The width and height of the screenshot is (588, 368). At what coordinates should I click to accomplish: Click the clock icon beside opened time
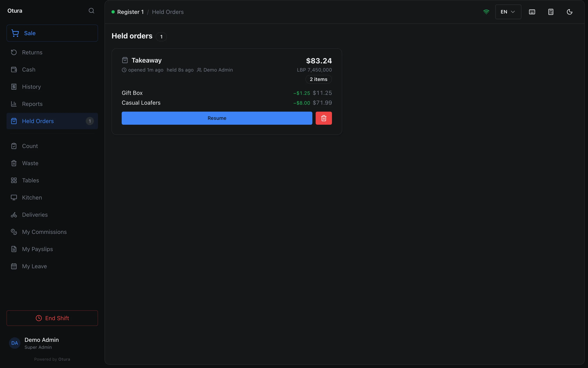click(124, 70)
